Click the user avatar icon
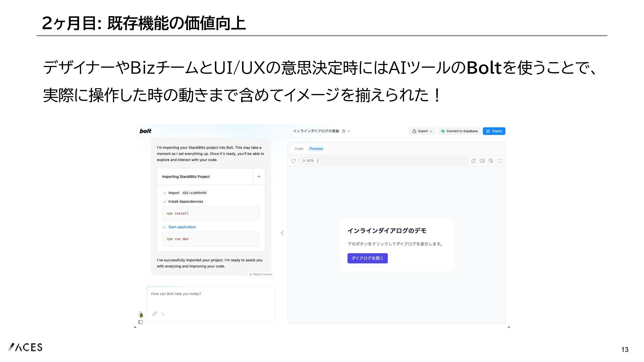This screenshot has width=644, height=362. click(x=141, y=314)
